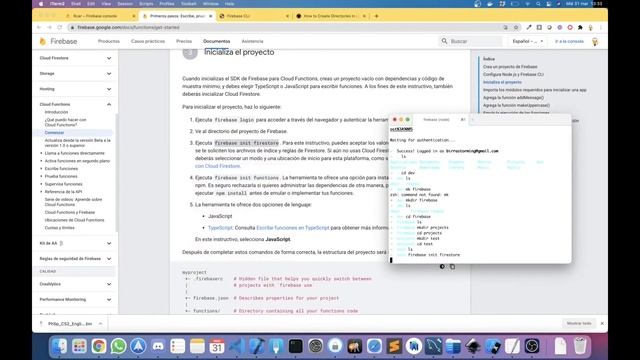Open a new Chrome tab with the plus button

coord(376,16)
